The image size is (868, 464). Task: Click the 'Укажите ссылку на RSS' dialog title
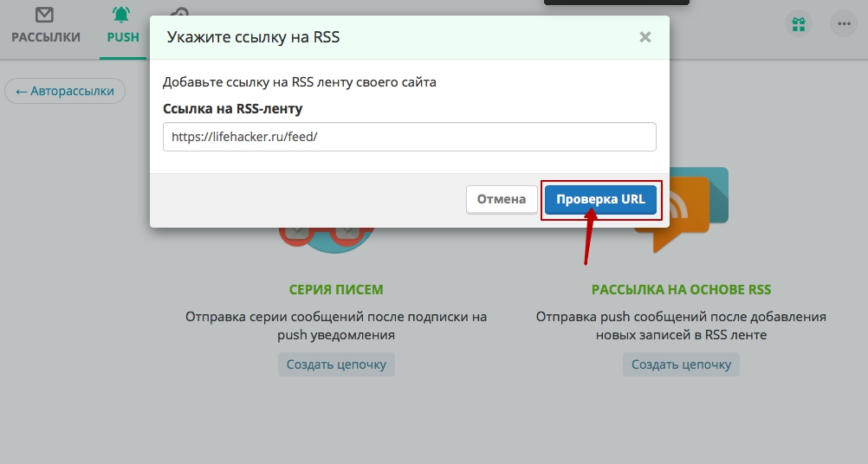pyautogui.click(x=253, y=37)
